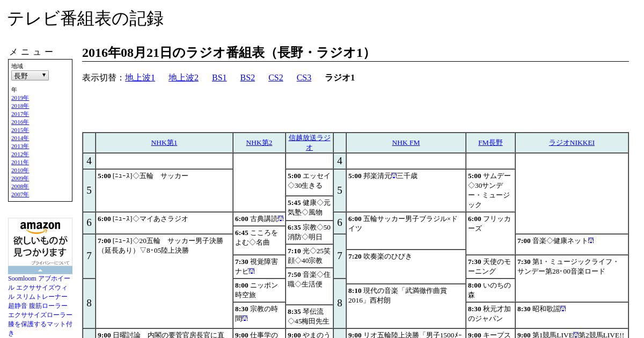Click the icon after 8:30 宗教の時間
644x338 pixels.
point(245,319)
